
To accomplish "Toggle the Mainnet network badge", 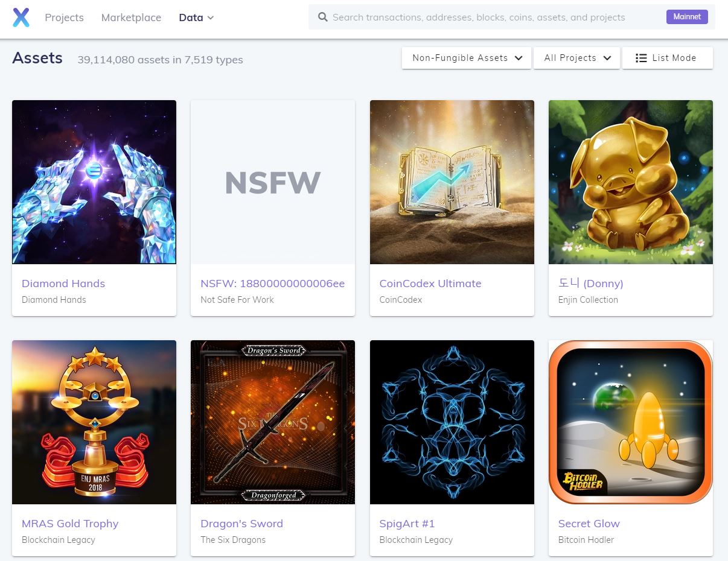I will click(687, 17).
